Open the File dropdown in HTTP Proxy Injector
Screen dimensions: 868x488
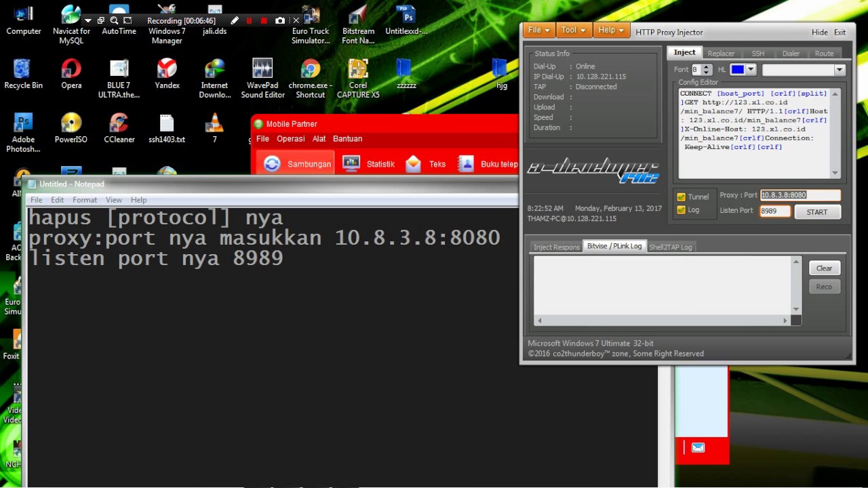pos(538,30)
